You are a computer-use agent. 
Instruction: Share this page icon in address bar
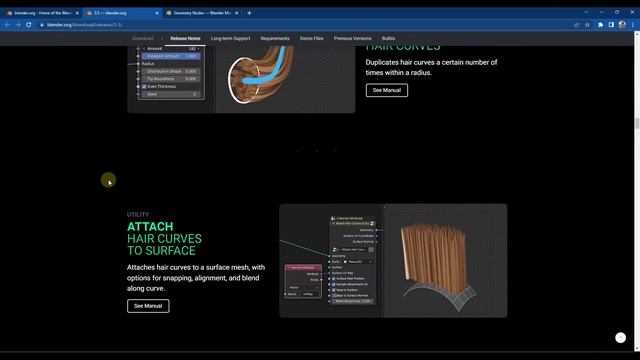[576, 25]
